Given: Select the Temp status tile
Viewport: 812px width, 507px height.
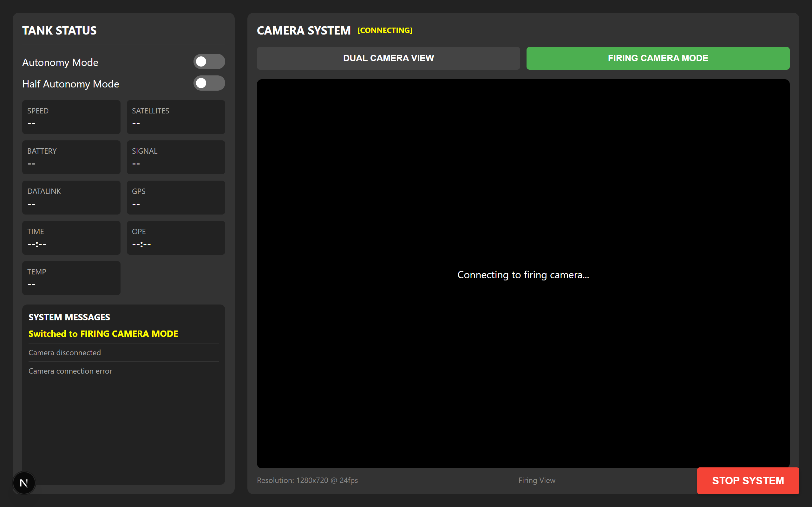Looking at the screenshot, I should pos(71,278).
